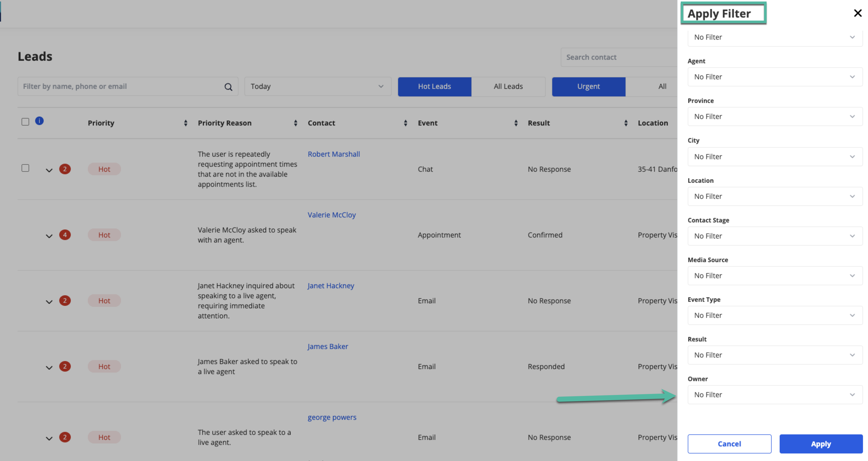
Task: Click the red badge 4 on Valerie McCloy row
Action: (65, 235)
